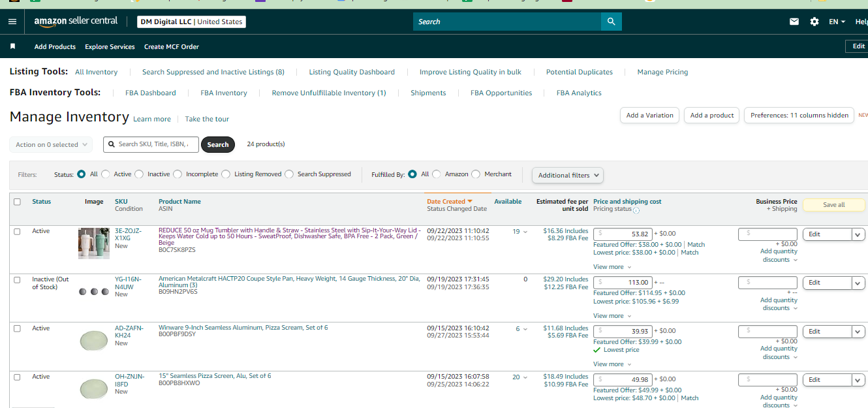Open the American Metalcraft pan thumbnail
868x408 pixels.
point(94,292)
